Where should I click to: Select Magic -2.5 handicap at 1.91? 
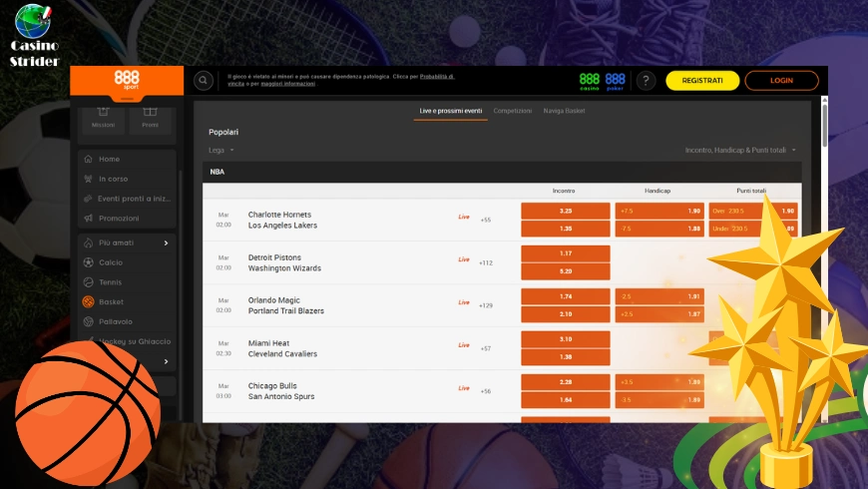(x=659, y=296)
